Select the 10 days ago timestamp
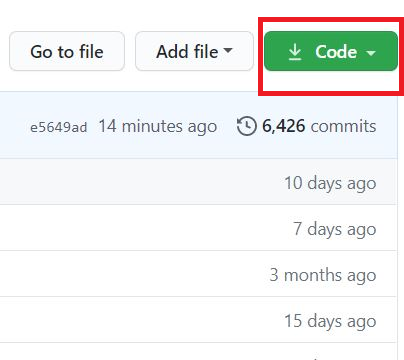This screenshot has height=360, width=404. [x=330, y=183]
